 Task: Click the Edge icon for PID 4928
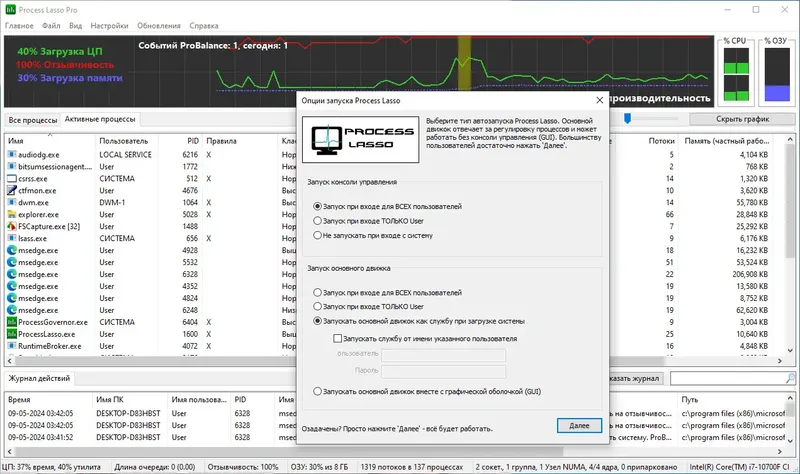coord(12,251)
